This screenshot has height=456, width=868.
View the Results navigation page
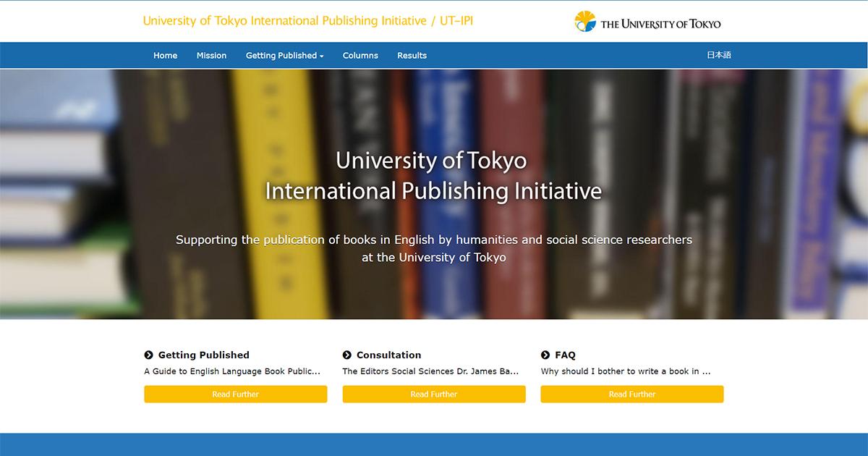[412, 55]
